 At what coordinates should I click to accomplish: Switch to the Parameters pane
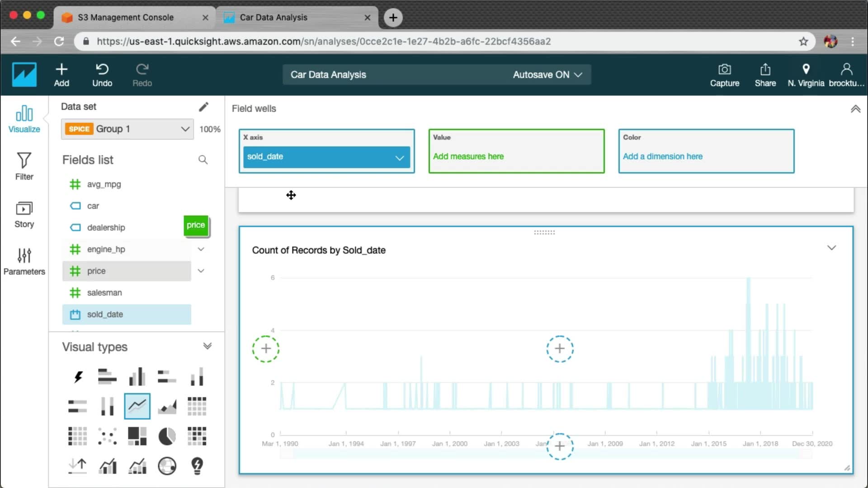click(24, 261)
